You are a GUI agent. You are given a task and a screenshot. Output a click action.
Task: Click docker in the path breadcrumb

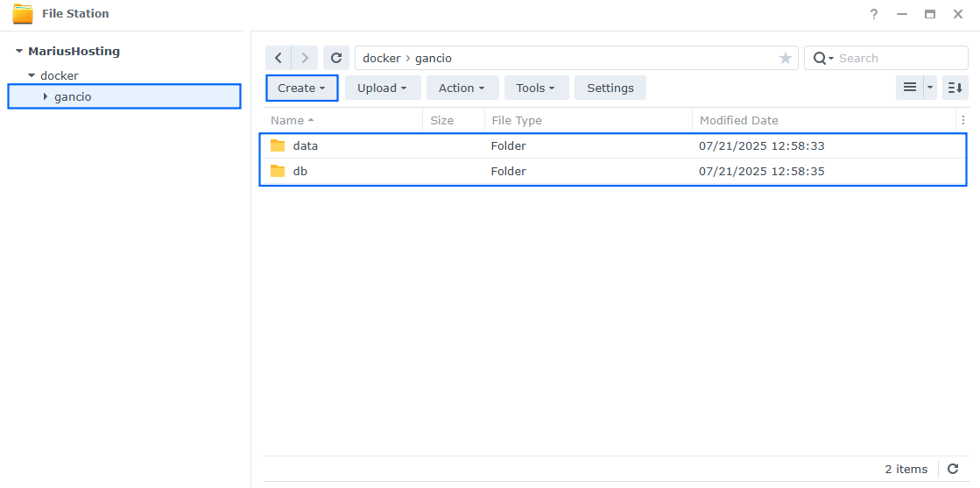tap(381, 58)
